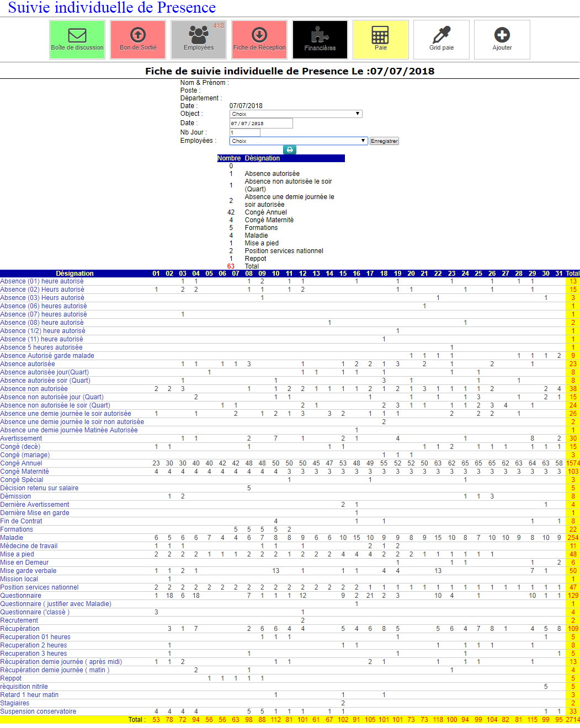The width and height of the screenshot is (580, 728).
Task: Click the 418 badge on Employées
Action: (x=219, y=26)
